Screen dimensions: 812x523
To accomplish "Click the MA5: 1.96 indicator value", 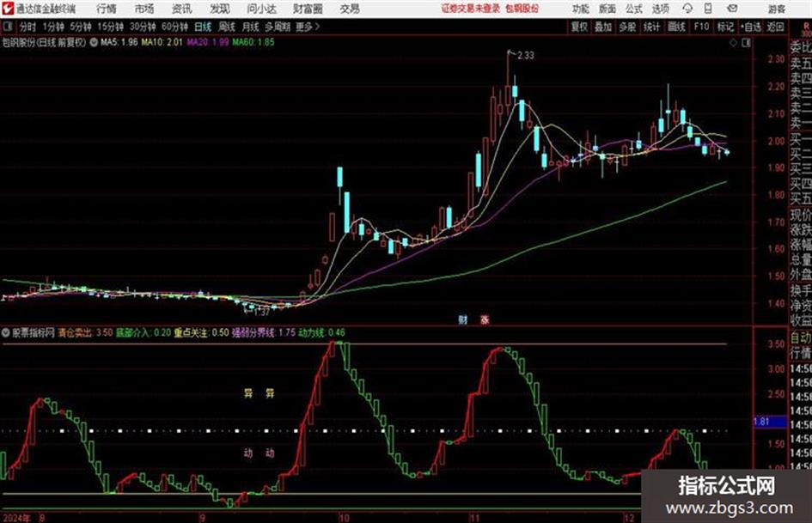I will click(x=119, y=42).
